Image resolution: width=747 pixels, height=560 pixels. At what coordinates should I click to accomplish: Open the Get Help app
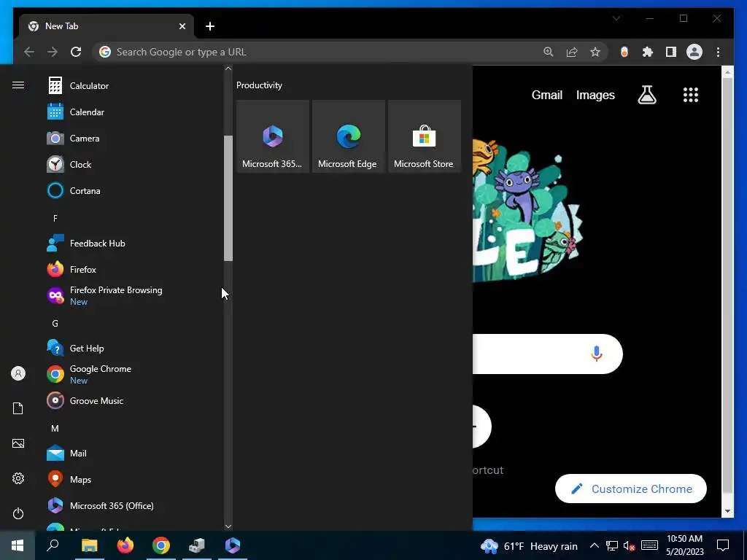pos(133,348)
